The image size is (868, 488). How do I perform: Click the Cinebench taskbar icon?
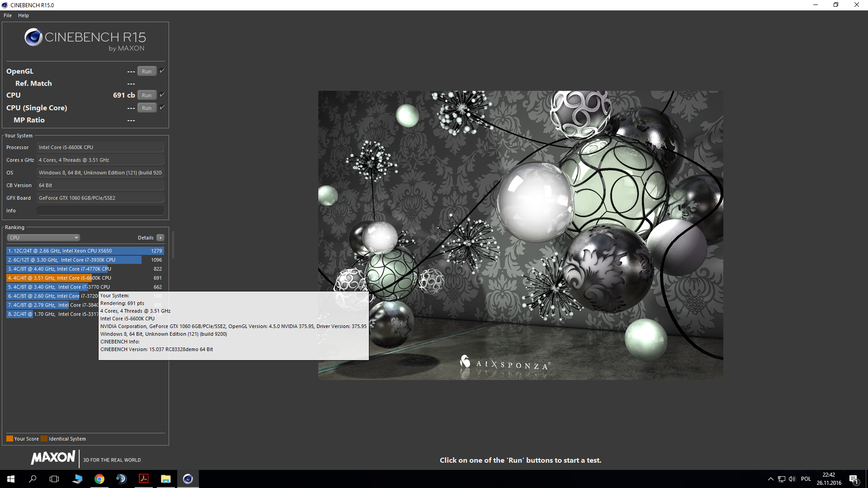pyautogui.click(x=188, y=479)
